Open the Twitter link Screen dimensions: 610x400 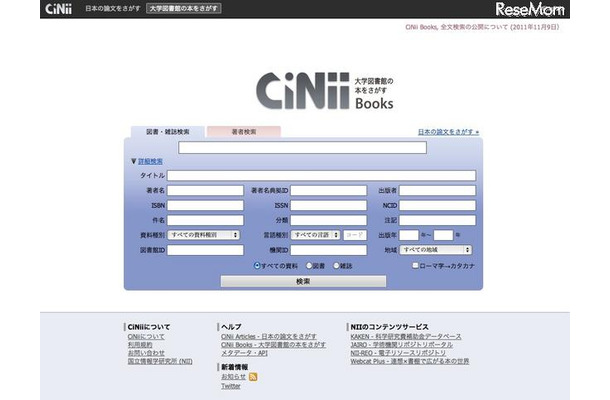231,386
